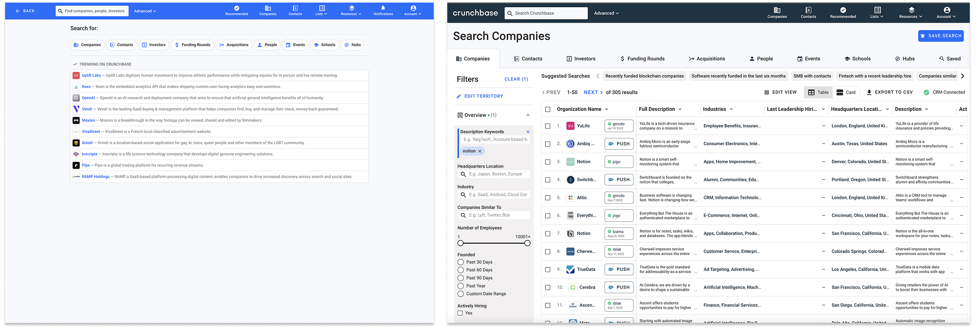Open Companies icon in the blue header
Viewport: 980px width, 329px height.
click(267, 8)
